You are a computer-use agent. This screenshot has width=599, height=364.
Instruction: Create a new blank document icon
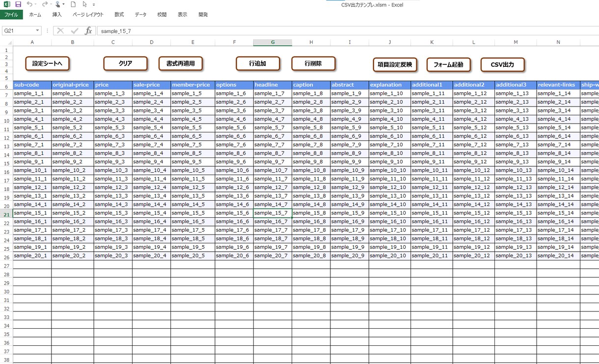pos(73,4)
